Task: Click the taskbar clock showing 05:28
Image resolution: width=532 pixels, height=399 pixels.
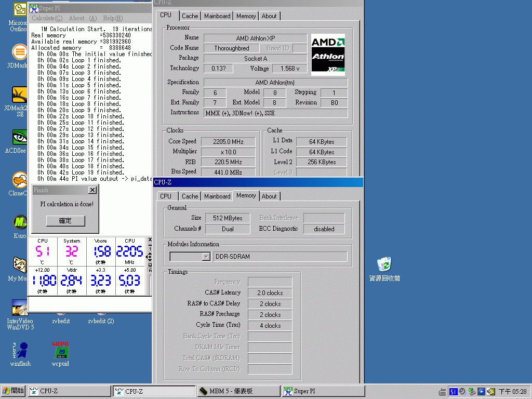Action: [x=512, y=392]
